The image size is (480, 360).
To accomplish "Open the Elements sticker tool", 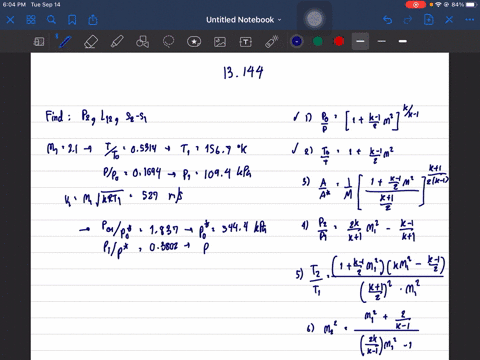I will pyautogui.click(x=194, y=42).
